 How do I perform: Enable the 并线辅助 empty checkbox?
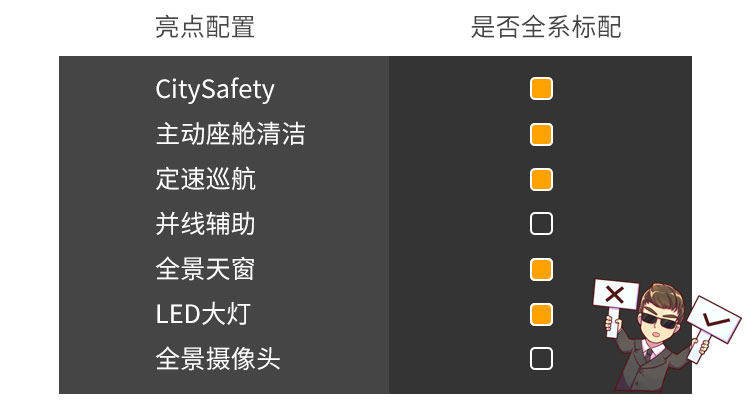[x=541, y=224]
